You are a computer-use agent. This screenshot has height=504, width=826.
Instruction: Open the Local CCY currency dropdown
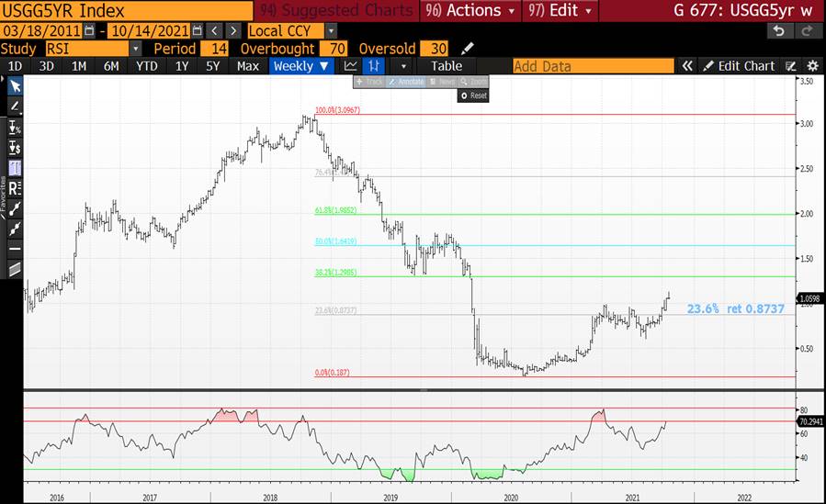point(331,31)
